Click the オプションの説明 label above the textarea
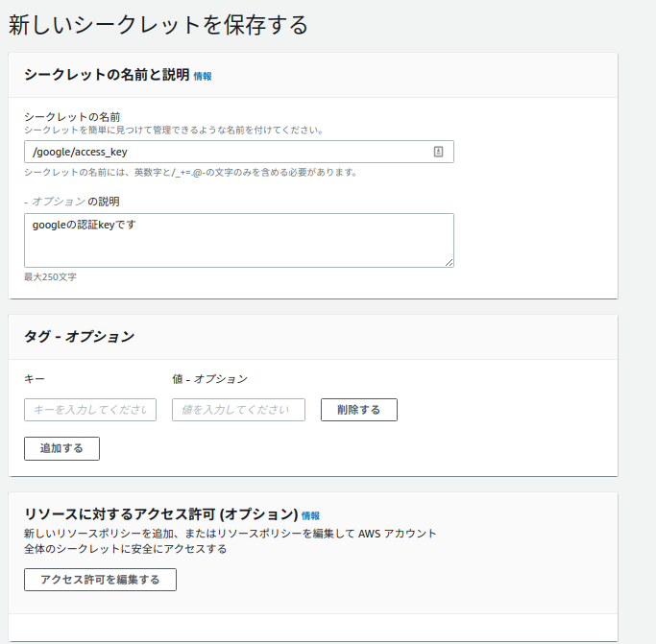The height and width of the screenshot is (644, 656). pyautogui.click(x=72, y=202)
